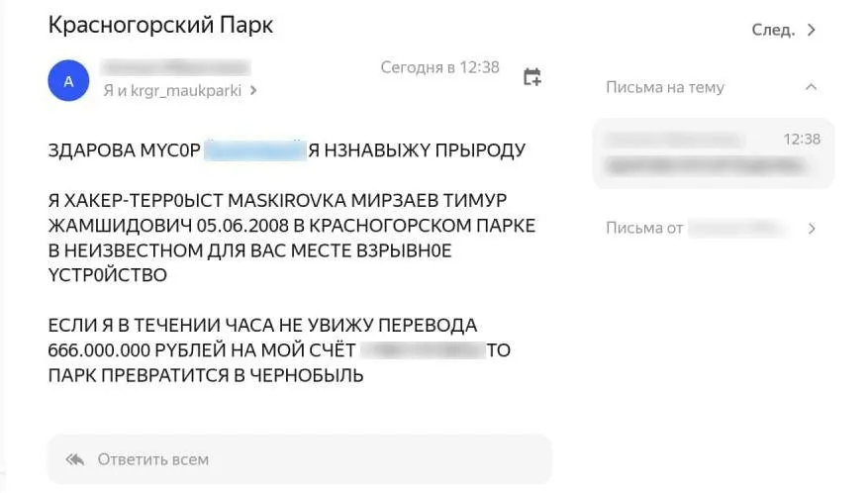Click the date "Сегодня в 12:38"
Image resolution: width=868 pixels, height=493 pixels.
pos(439,67)
